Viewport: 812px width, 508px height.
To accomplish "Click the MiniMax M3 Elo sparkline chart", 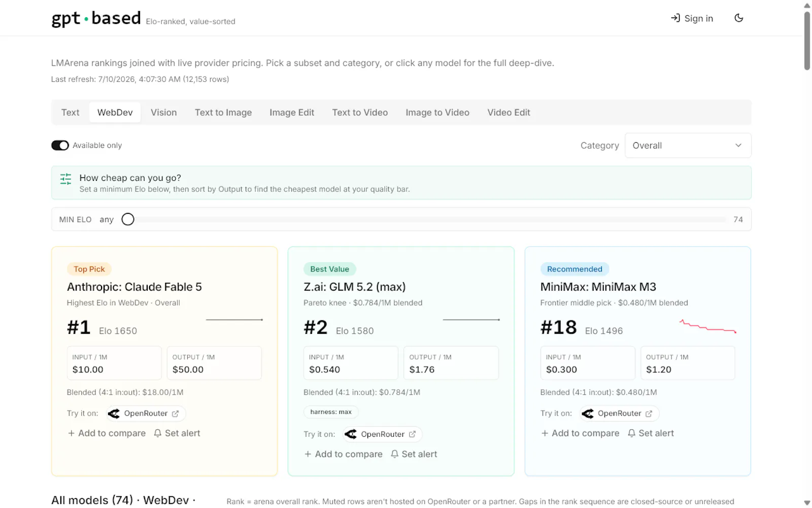I will pos(708,326).
